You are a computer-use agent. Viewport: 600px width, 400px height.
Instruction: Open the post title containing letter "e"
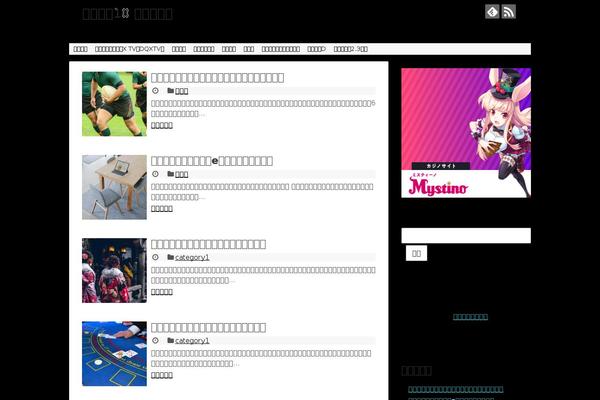[212, 161]
